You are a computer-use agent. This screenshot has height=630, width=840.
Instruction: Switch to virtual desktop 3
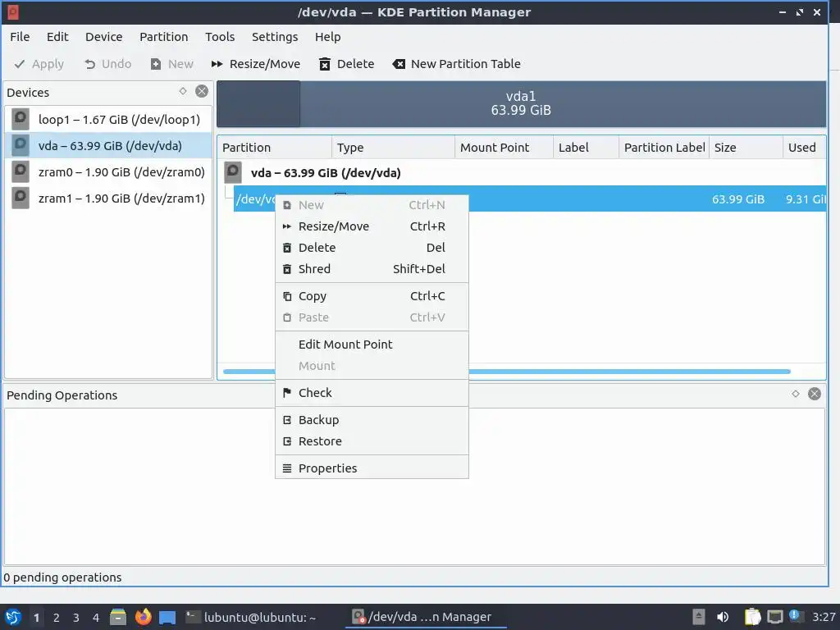click(76, 618)
